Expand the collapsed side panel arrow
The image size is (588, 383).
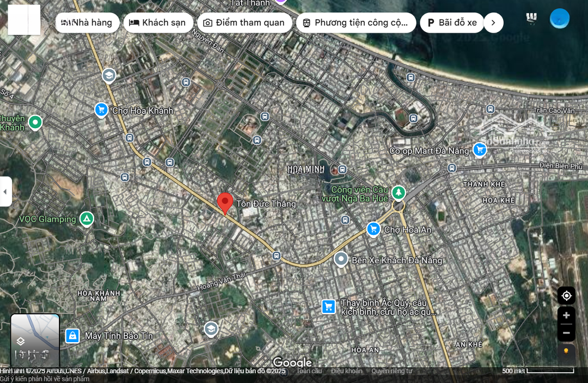(5, 191)
